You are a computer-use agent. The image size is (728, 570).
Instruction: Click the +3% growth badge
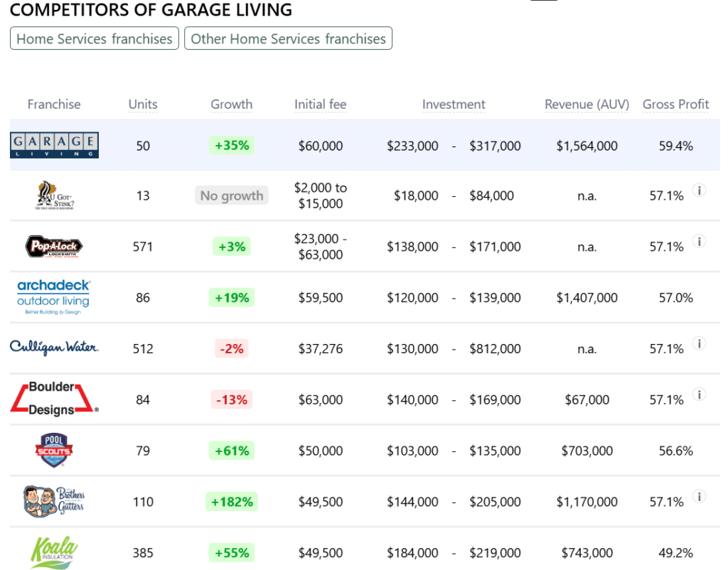[232, 247]
